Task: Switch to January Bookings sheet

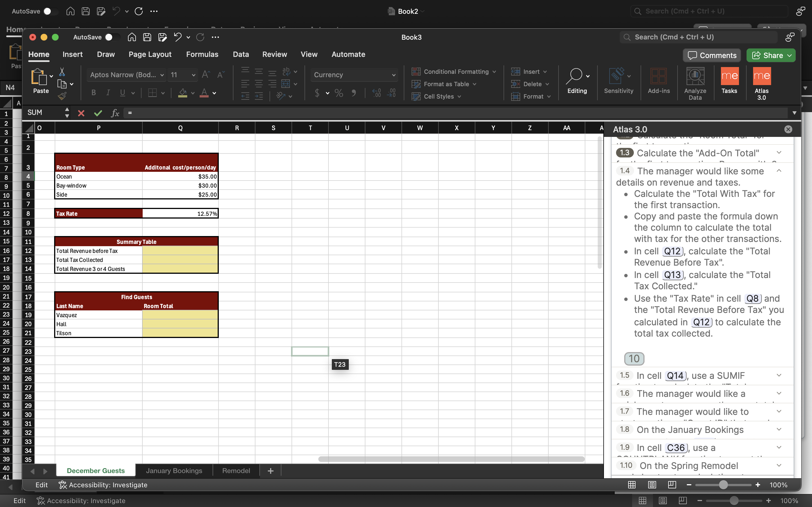Action: point(174,470)
